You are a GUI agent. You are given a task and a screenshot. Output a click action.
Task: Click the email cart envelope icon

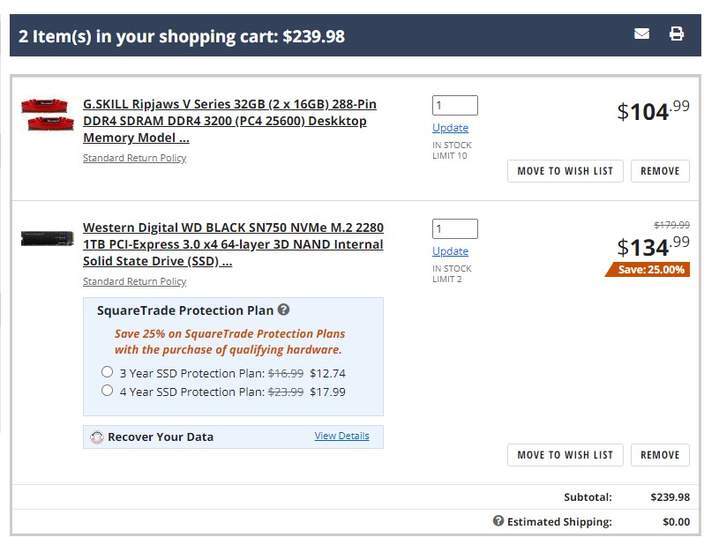pyautogui.click(x=642, y=34)
